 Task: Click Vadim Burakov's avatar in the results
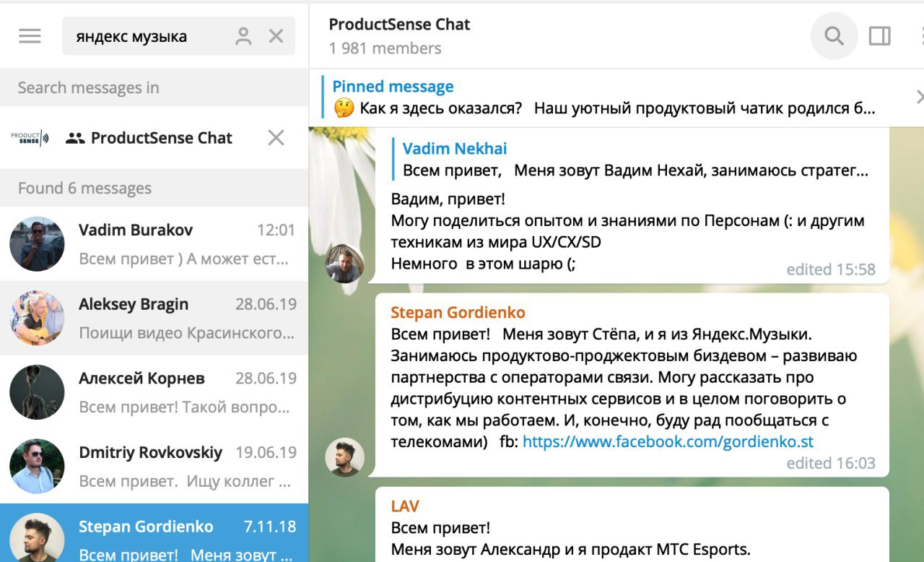(x=37, y=244)
